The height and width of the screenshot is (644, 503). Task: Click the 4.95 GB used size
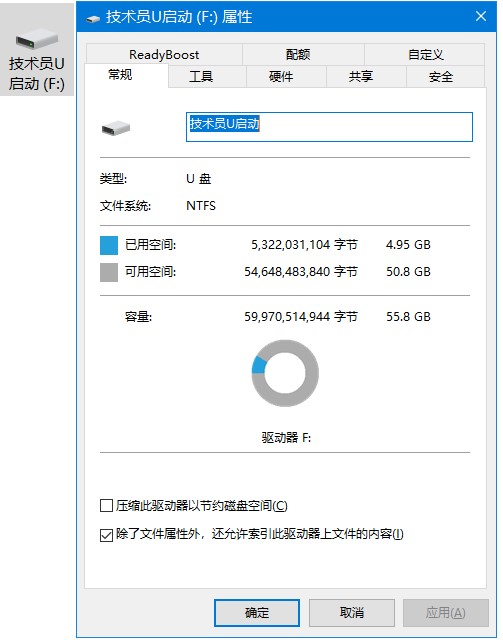(x=408, y=245)
